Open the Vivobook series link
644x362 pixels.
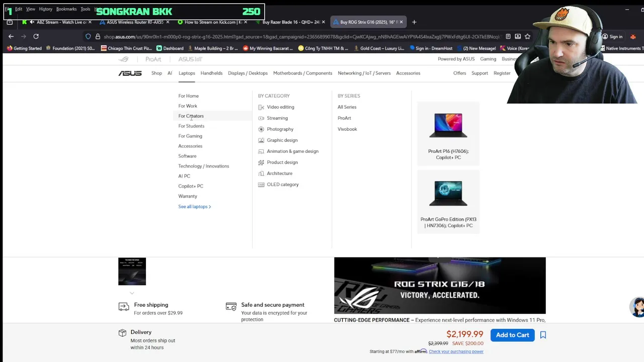coord(347,129)
